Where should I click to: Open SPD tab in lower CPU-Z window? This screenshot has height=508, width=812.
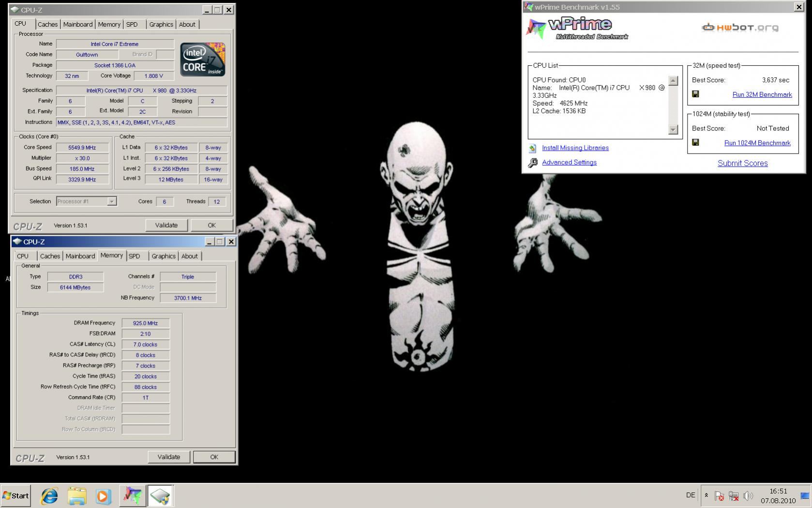[x=135, y=256]
